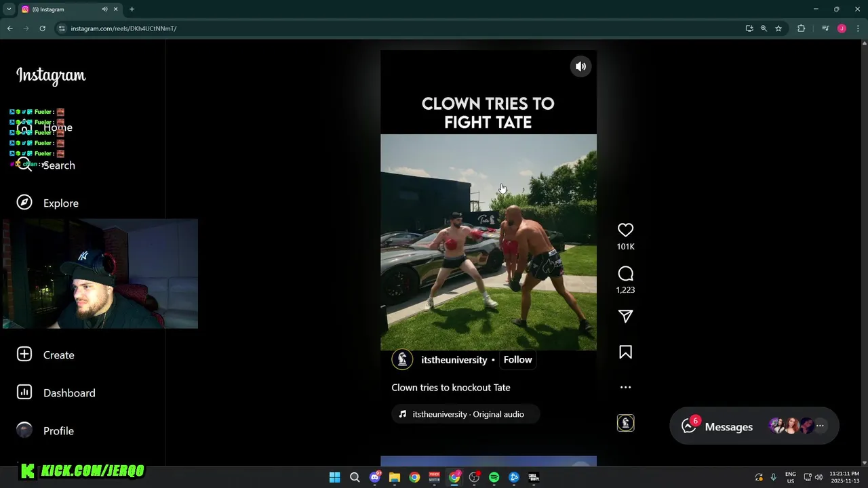Image resolution: width=868 pixels, height=488 pixels.
Task: Open Call of Duty from the taskbar
Action: 534,477
